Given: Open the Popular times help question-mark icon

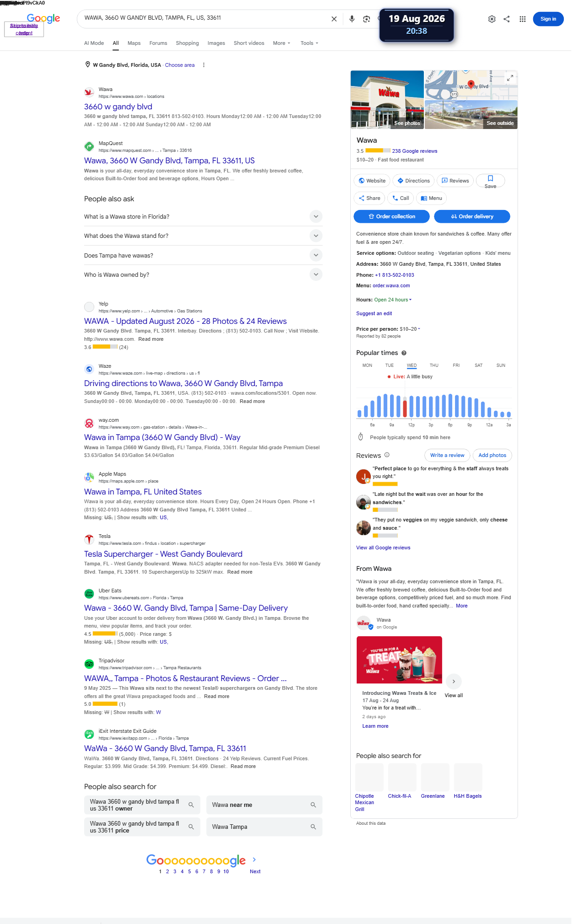Looking at the screenshot, I should tap(404, 353).
